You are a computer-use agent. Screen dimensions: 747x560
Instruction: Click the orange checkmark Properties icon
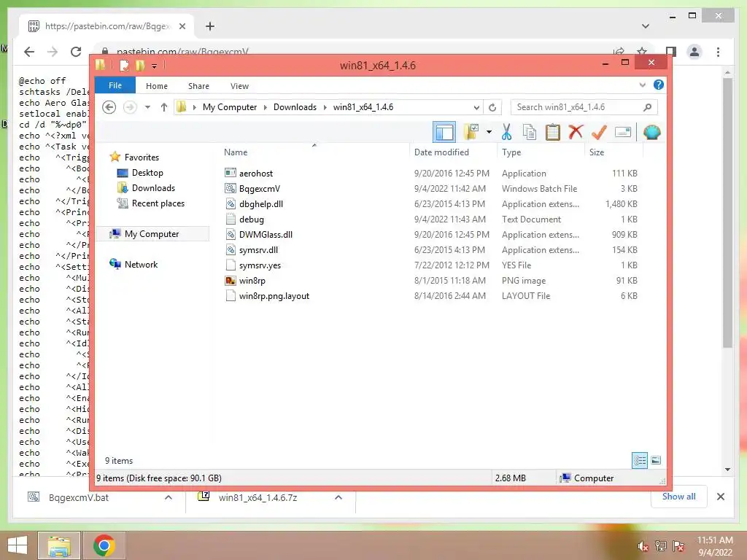point(599,132)
